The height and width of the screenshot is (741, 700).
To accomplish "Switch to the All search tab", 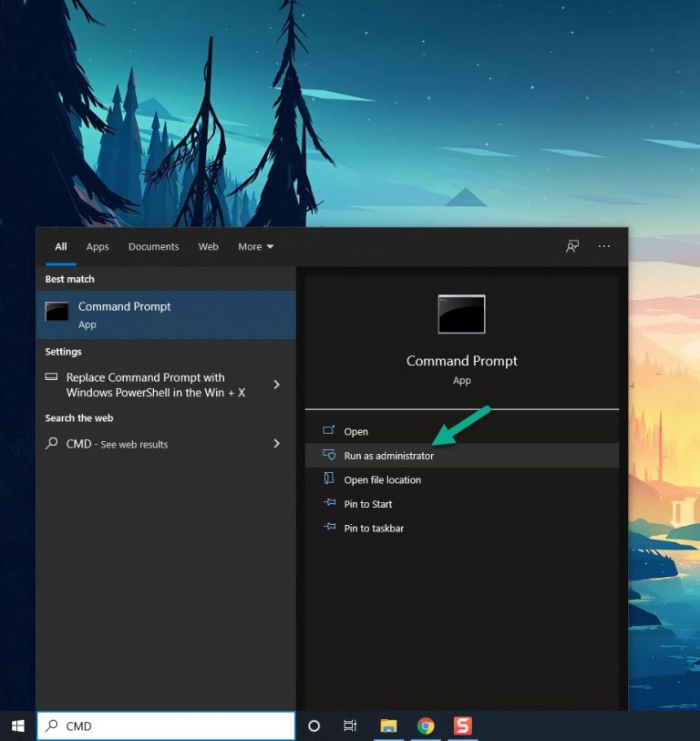I will (x=61, y=247).
